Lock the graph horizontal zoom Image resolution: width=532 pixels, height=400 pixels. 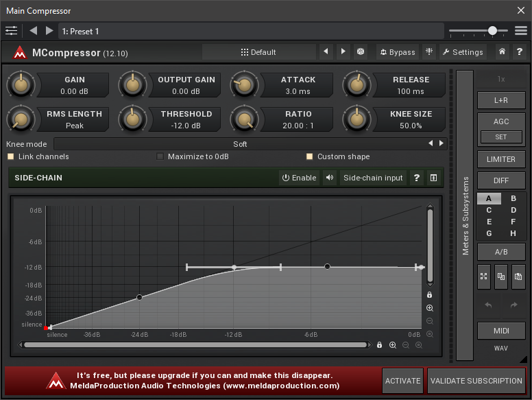click(x=379, y=345)
